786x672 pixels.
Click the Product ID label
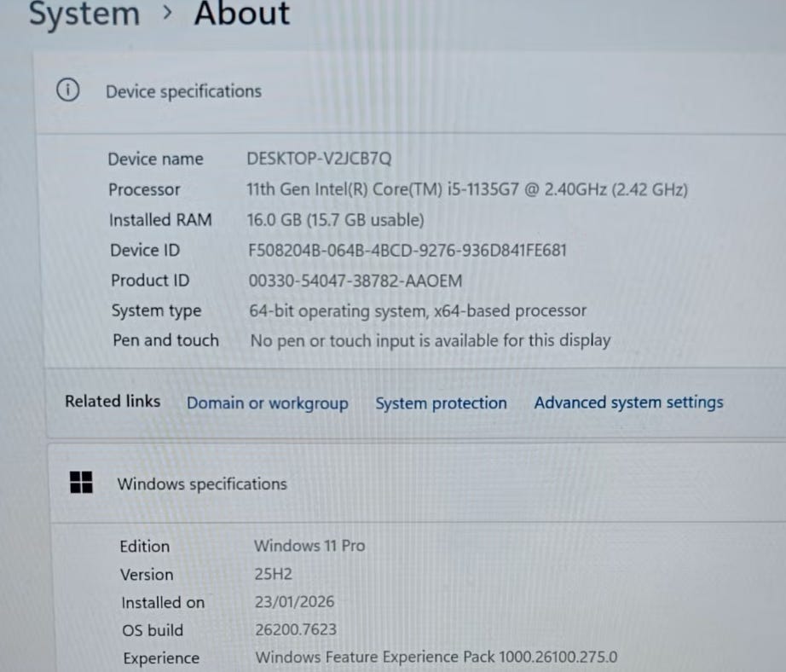coord(150,280)
